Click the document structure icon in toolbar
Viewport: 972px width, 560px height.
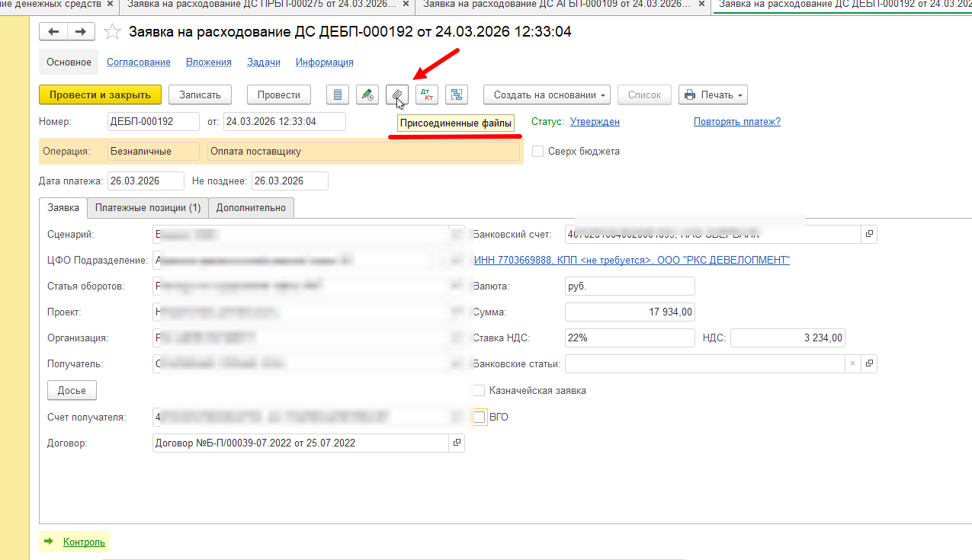(x=457, y=95)
